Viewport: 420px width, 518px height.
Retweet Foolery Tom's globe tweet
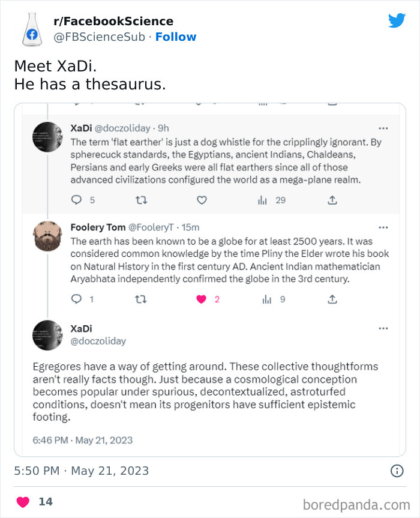pos(140,299)
